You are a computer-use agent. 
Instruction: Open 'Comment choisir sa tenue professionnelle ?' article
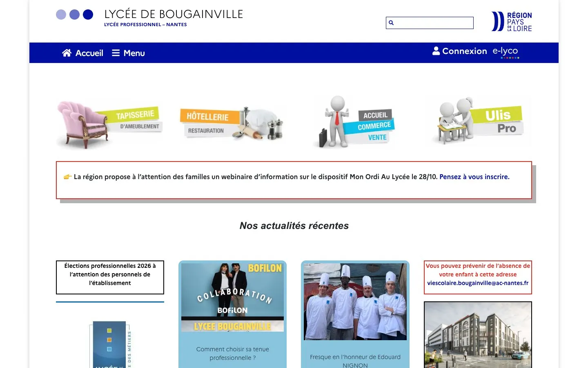(x=233, y=354)
